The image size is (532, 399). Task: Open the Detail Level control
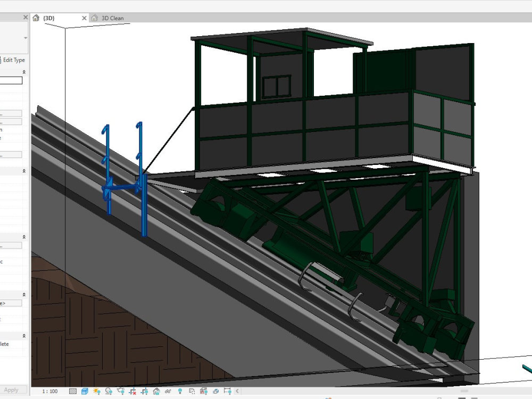pos(72,391)
